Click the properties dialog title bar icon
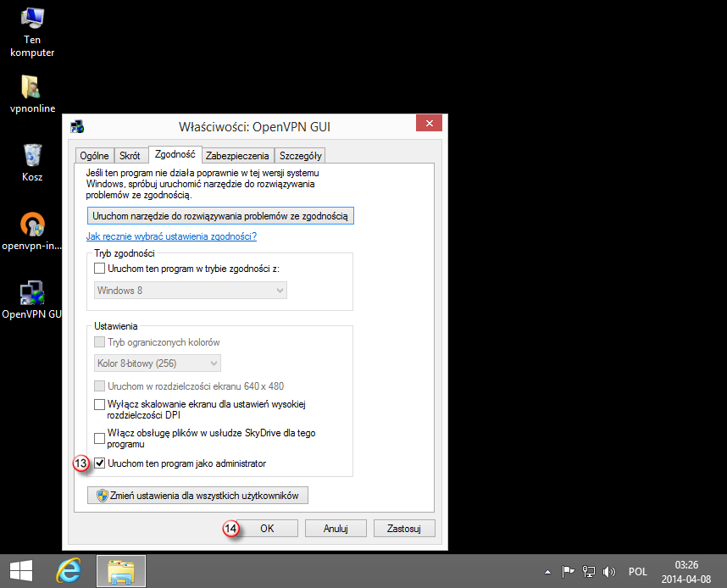This screenshot has height=588, width=727. click(77, 126)
